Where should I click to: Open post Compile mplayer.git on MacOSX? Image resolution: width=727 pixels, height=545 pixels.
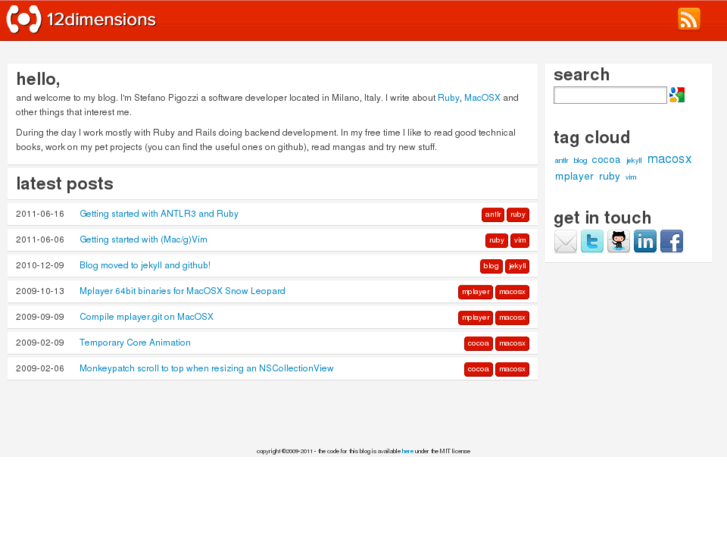pos(147,317)
